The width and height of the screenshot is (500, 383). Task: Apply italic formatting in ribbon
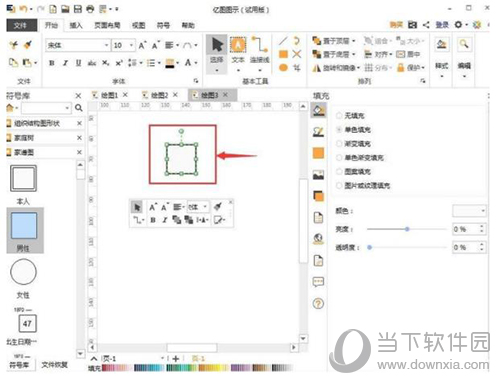click(65, 63)
